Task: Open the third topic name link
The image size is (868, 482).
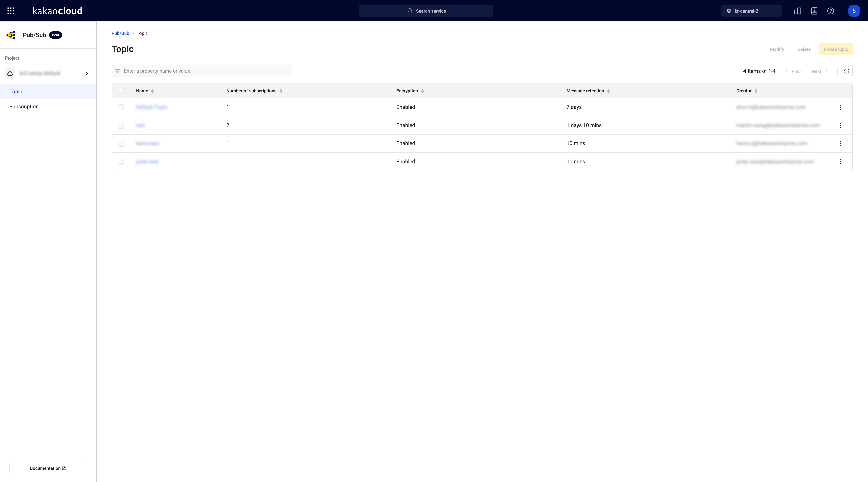Action: click(x=148, y=144)
